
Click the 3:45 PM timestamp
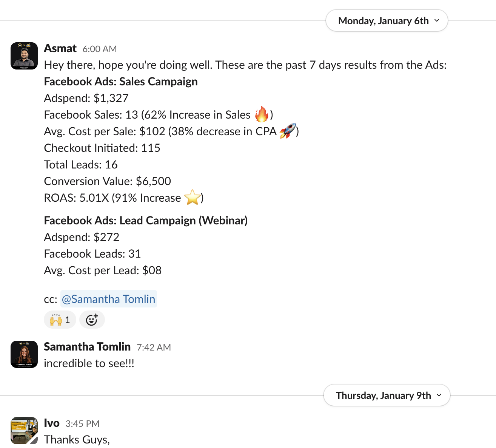point(82,424)
